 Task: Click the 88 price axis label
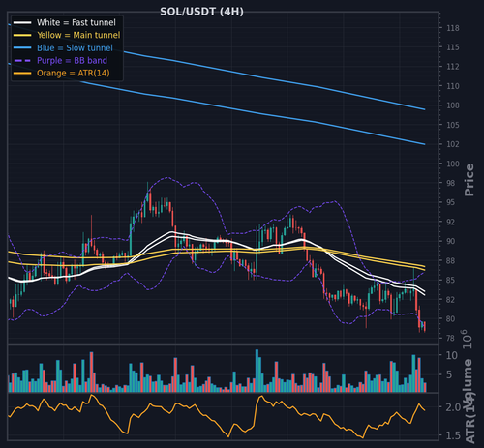click(x=451, y=260)
